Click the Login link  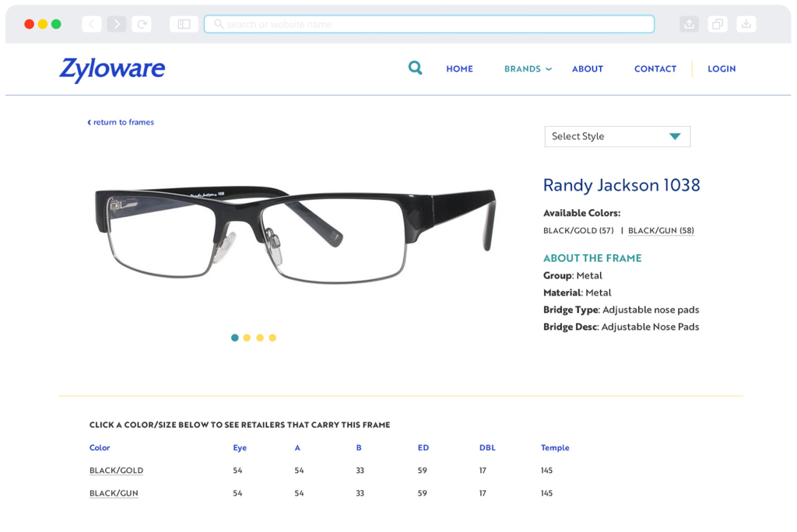point(722,69)
